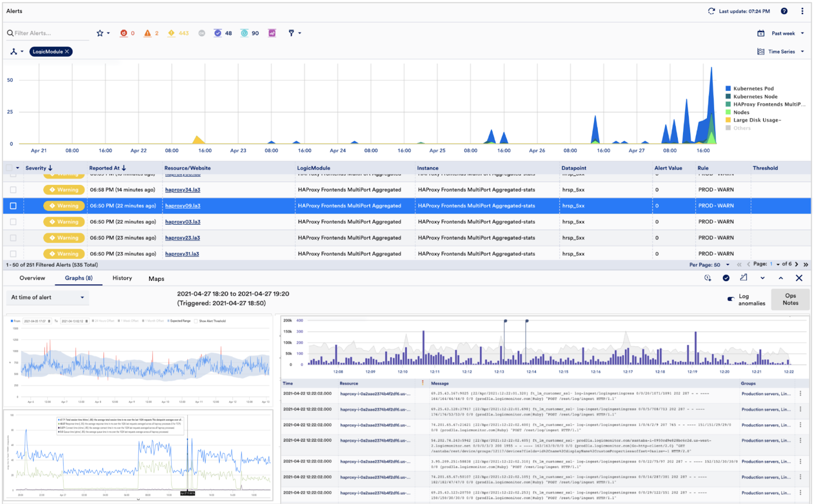814x504 pixels.
Task: Select checkbox for haproxy09.la3 row
Action: tap(13, 206)
